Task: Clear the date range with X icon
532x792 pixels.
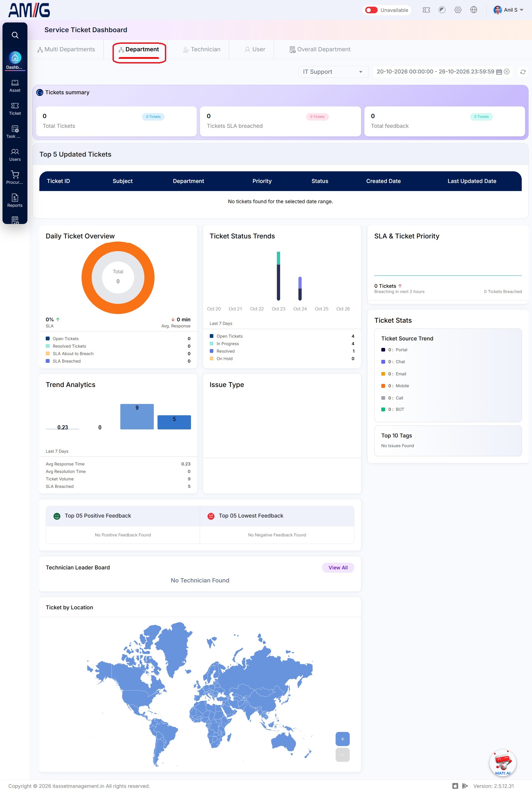Action: (x=507, y=72)
